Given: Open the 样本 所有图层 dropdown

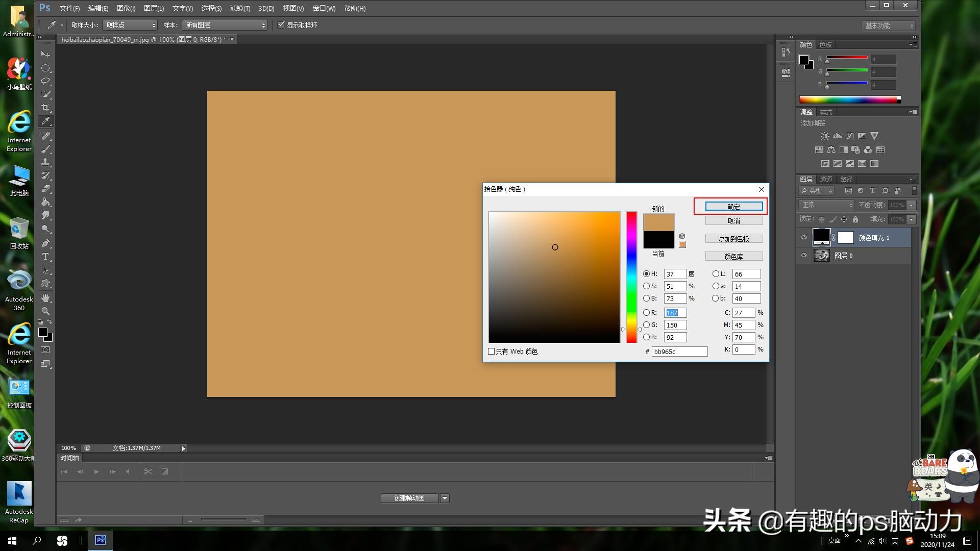Looking at the screenshot, I should [225, 25].
